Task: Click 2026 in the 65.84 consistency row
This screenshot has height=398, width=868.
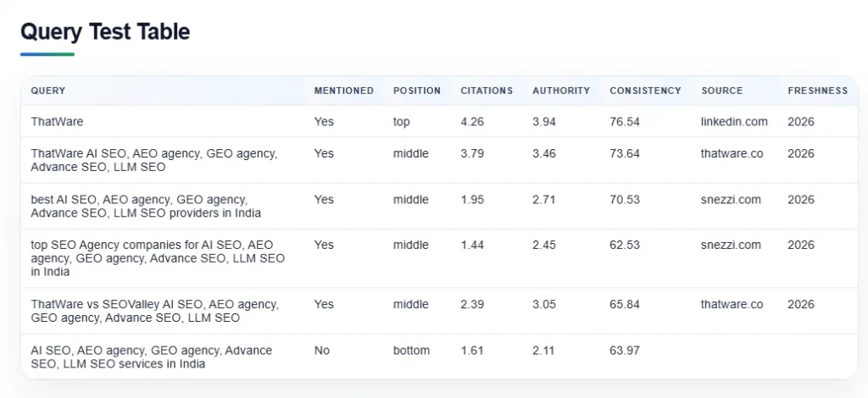Action: (801, 305)
